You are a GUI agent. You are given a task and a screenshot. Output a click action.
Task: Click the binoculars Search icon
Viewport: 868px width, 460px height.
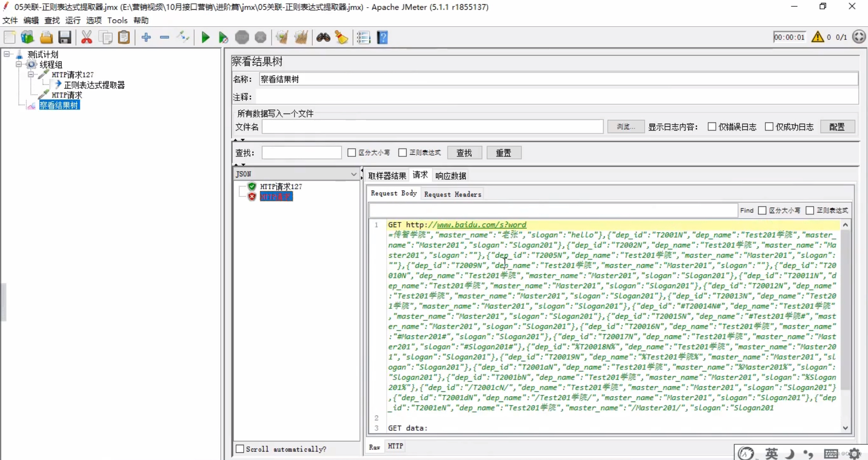click(323, 37)
